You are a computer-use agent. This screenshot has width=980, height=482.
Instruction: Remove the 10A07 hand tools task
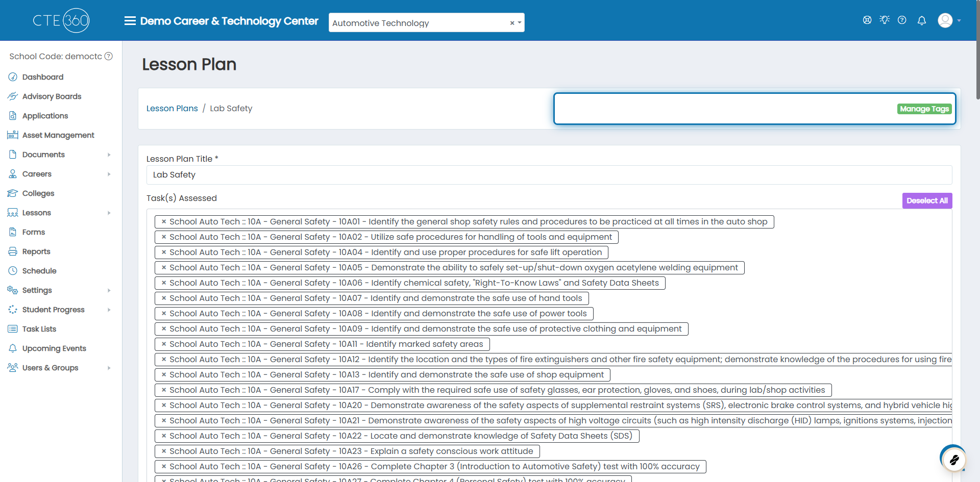pos(164,298)
